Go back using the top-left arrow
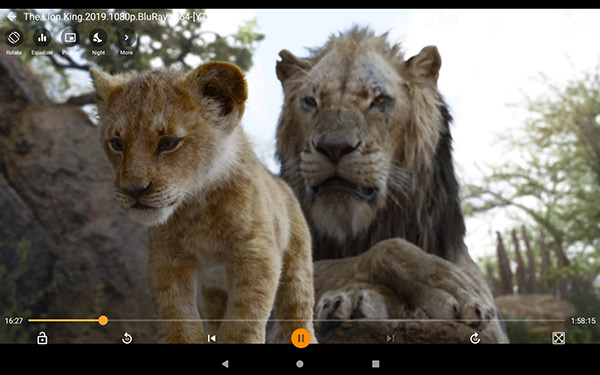 [x=11, y=16]
